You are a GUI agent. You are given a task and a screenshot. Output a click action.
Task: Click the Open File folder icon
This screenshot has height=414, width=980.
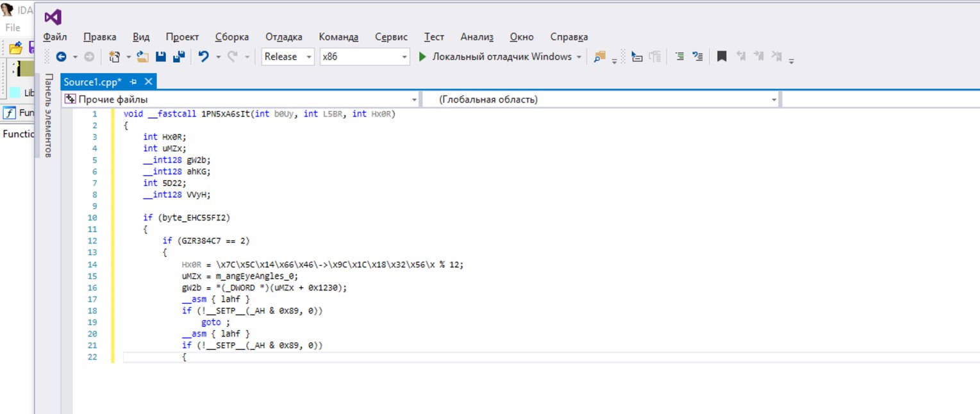(x=142, y=57)
